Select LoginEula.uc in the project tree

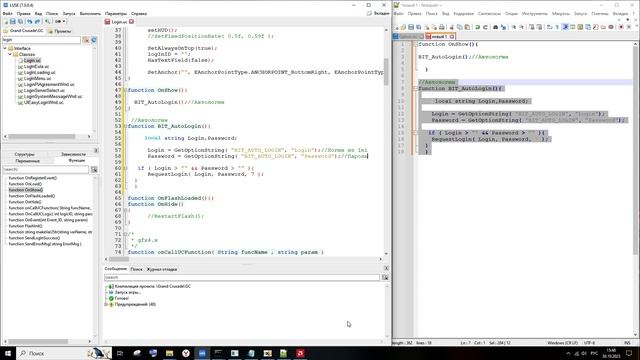coord(36,67)
